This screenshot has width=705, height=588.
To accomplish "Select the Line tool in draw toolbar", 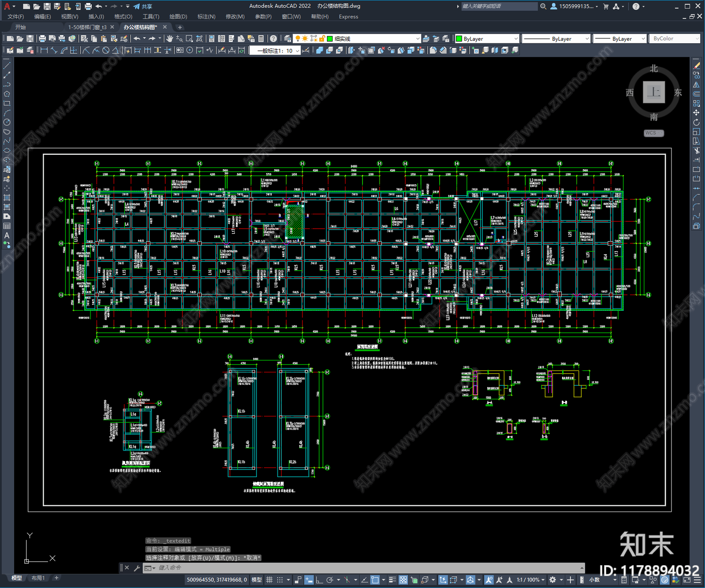I will coord(7,65).
